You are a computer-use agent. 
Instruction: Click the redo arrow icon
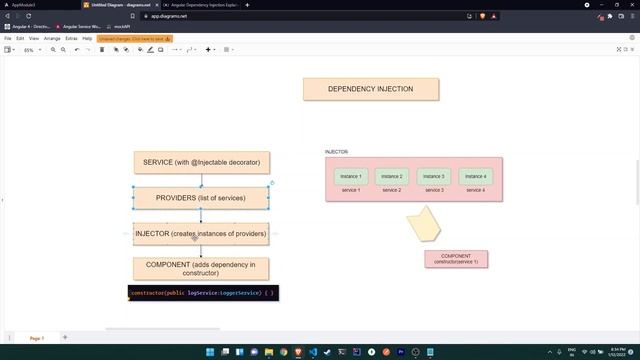[x=88, y=50]
